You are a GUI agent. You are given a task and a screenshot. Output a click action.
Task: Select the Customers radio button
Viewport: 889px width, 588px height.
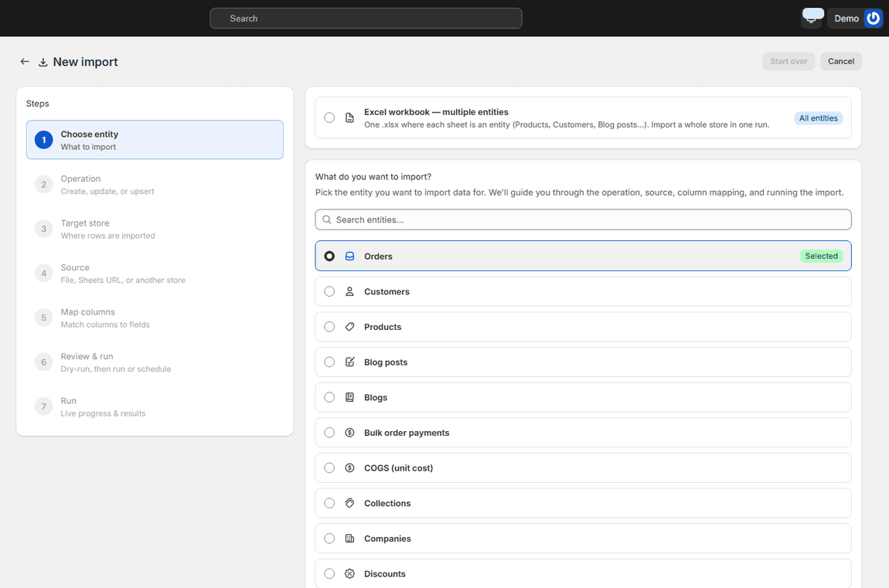(329, 291)
